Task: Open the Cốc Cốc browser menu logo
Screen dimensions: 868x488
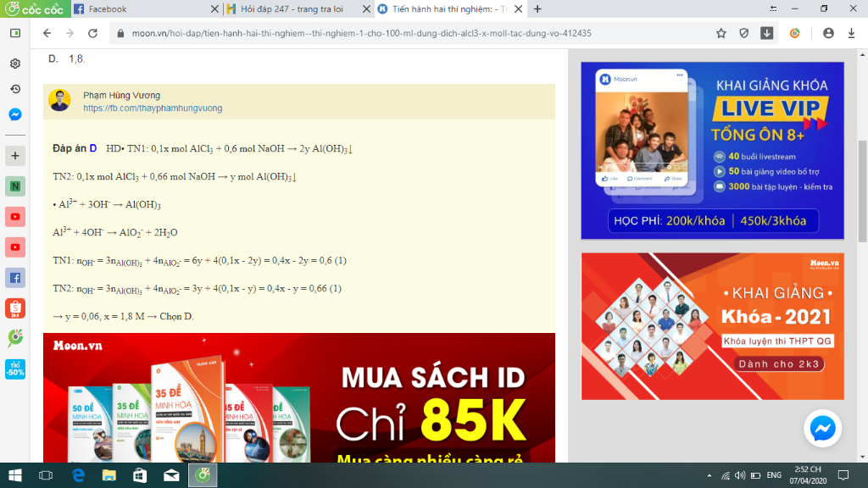Action: click(35, 8)
